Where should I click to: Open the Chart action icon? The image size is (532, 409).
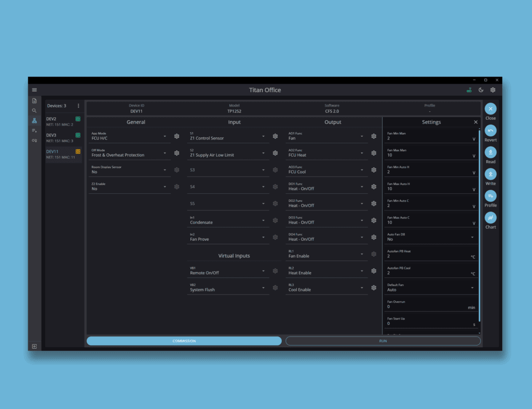[x=490, y=218]
